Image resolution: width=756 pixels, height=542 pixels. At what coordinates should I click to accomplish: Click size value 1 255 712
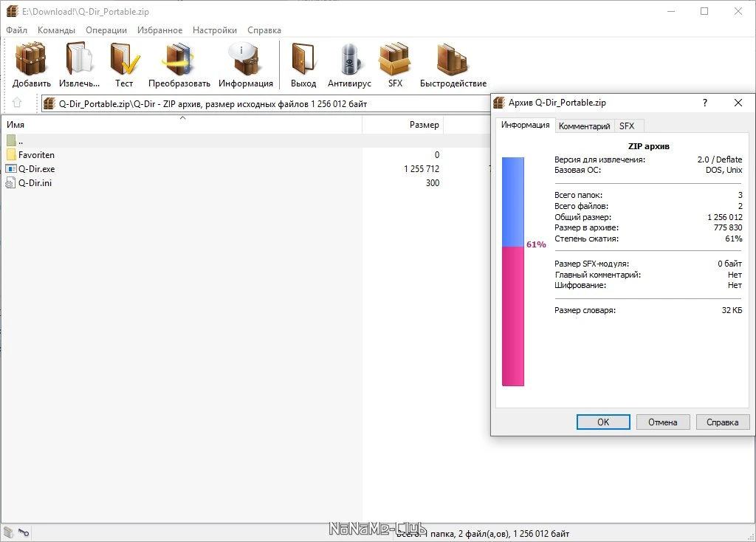[422, 169]
